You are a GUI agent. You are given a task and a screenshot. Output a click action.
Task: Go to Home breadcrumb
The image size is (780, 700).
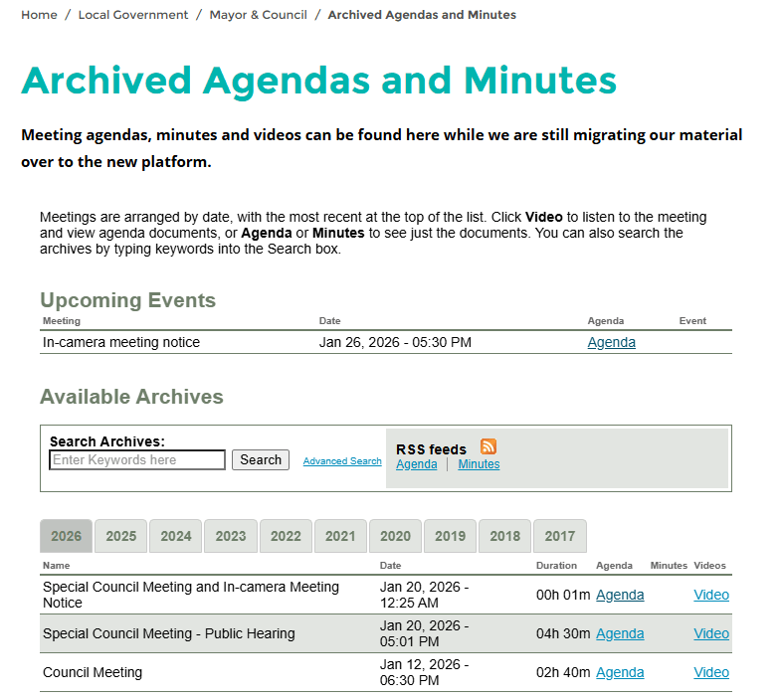39,15
